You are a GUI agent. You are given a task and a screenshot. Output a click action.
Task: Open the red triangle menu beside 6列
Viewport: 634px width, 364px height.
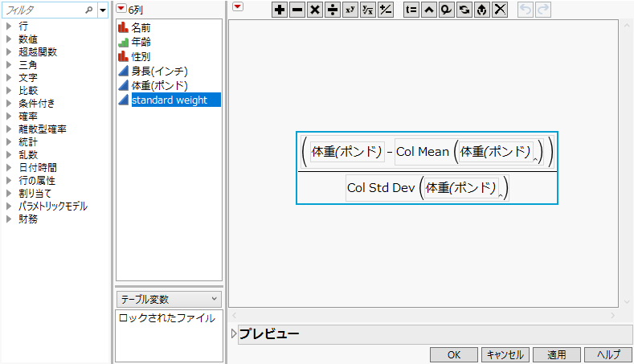point(121,8)
